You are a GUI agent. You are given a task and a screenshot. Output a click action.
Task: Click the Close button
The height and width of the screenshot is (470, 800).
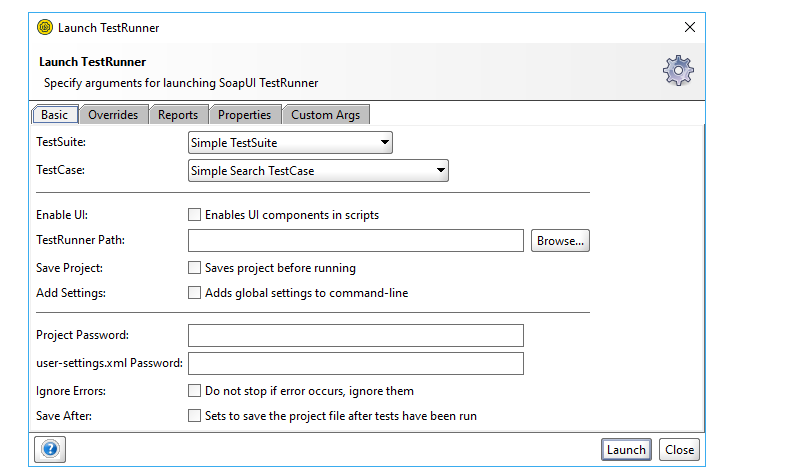[679, 450]
